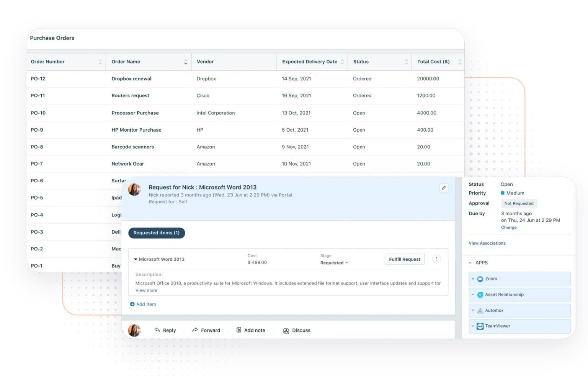Click the Asset Relationship icon
The image size is (588, 386).
pos(480,295)
